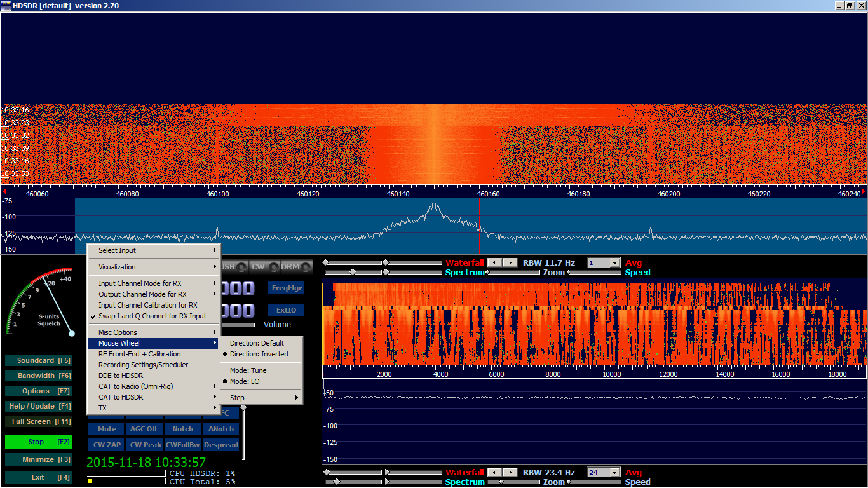Toggle AGC Off button

[x=144, y=429]
